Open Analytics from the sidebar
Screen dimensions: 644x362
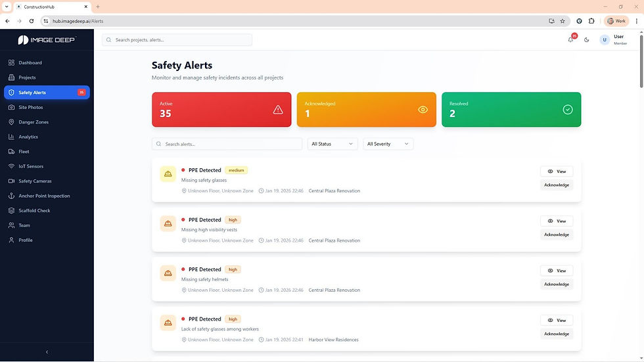pyautogui.click(x=47, y=137)
